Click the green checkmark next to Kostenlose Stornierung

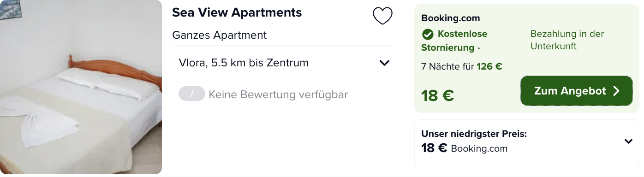click(x=428, y=34)
